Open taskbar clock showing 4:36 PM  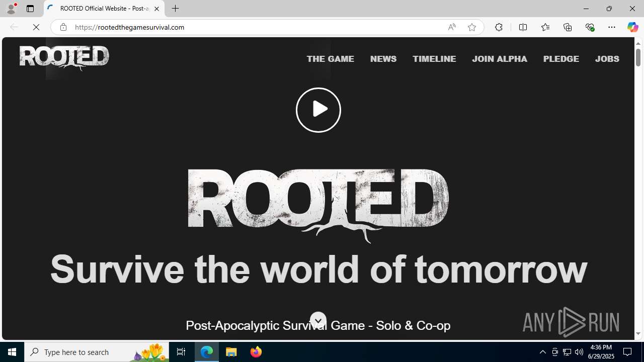click(601, 352)
